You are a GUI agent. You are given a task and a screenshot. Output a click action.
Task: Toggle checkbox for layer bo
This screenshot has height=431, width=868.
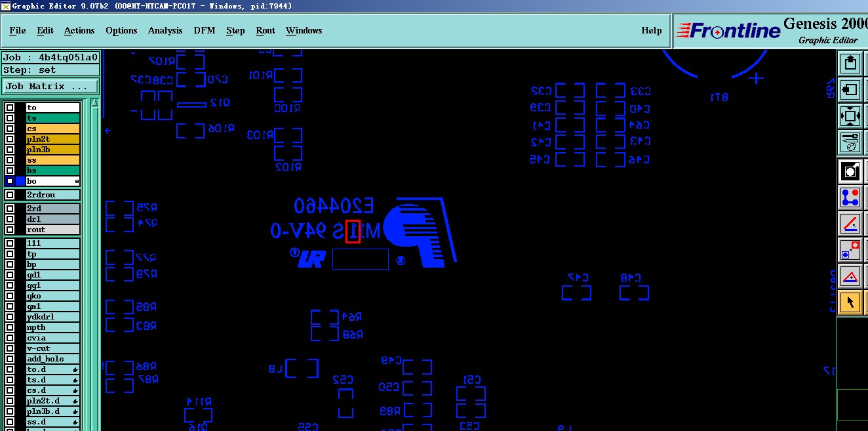(x=10, y=181)
